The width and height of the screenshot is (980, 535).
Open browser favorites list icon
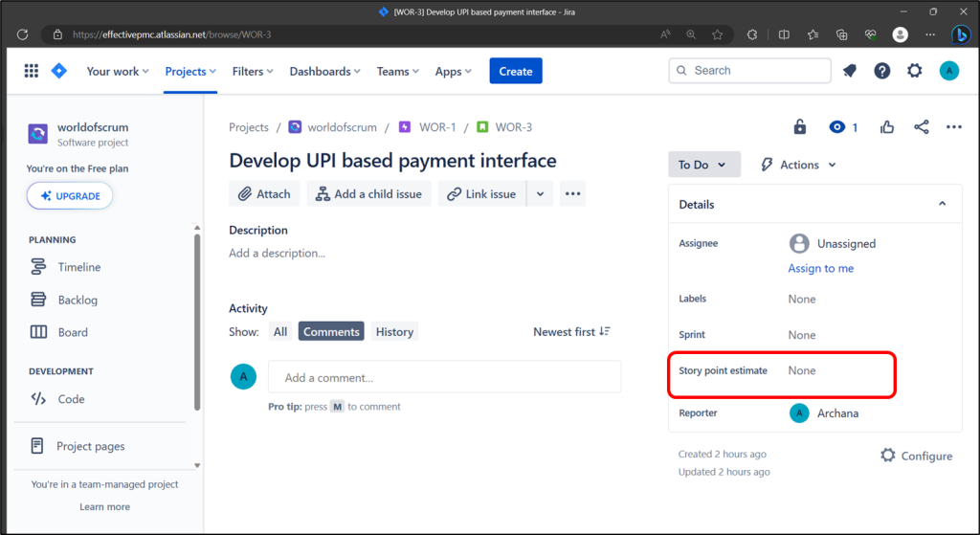pyautogui.click(x=813, y=34)
